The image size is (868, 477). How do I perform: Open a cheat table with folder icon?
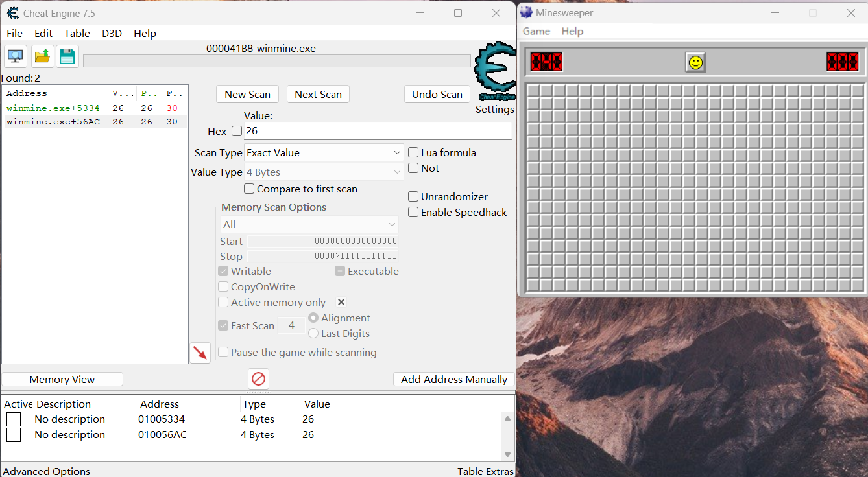pos(42,56)
